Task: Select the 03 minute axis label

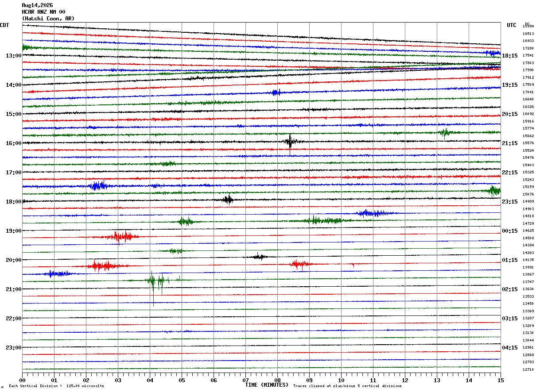Action: tap(118, 380)
